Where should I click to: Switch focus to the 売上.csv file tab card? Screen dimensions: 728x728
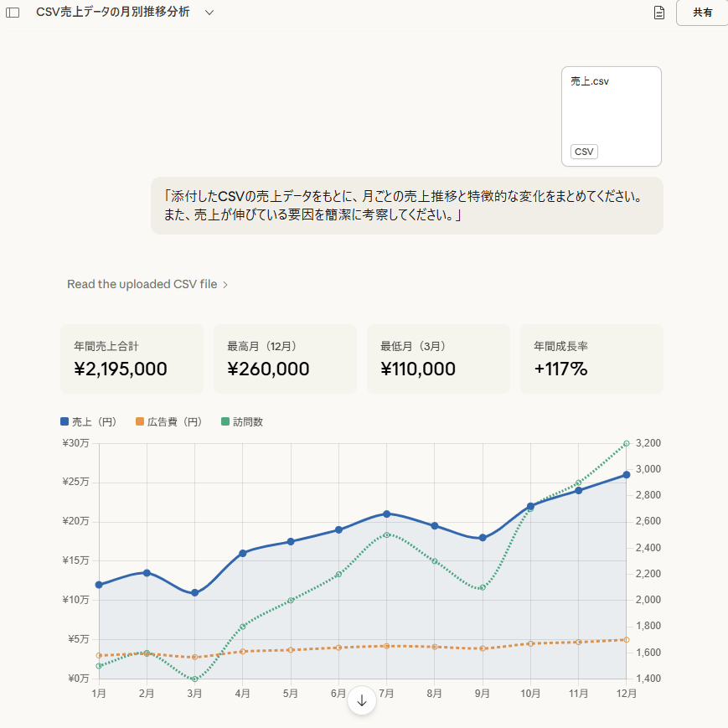611,116
